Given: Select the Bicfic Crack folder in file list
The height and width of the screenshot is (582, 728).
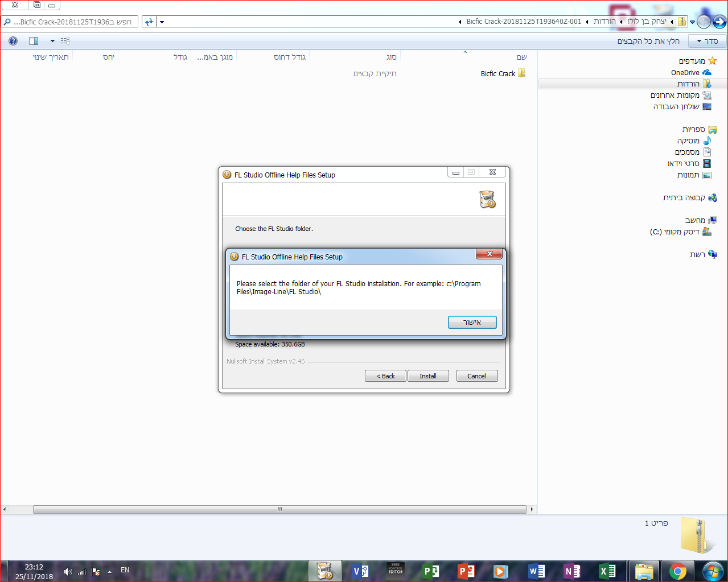Looking at the screenshot, I should click(x=503, y=73).
